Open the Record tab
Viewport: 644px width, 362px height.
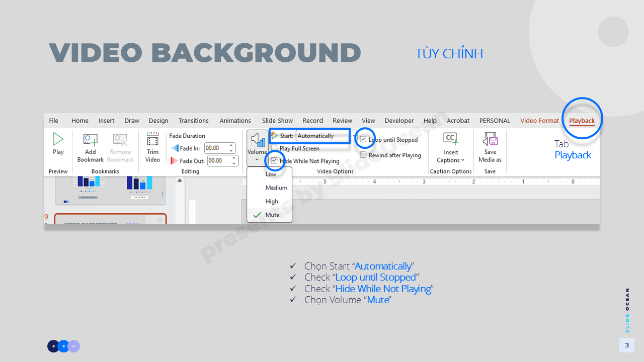pos(312,121)
